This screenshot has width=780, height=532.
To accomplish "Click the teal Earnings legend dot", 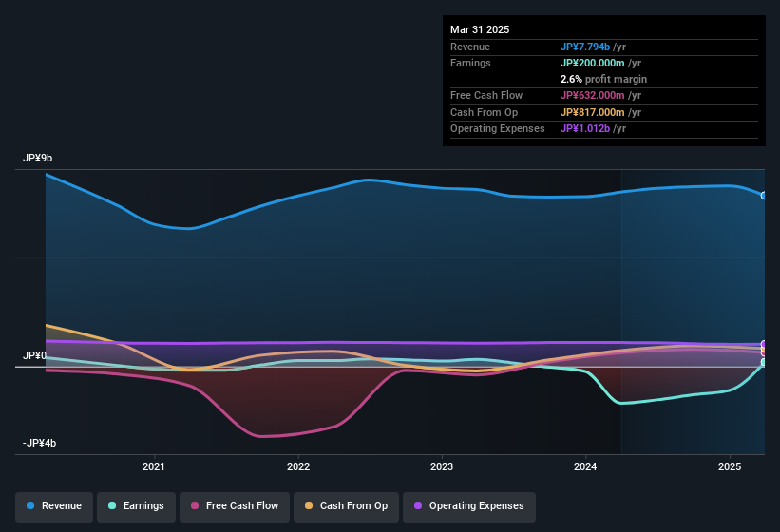I will pos(112,505).
